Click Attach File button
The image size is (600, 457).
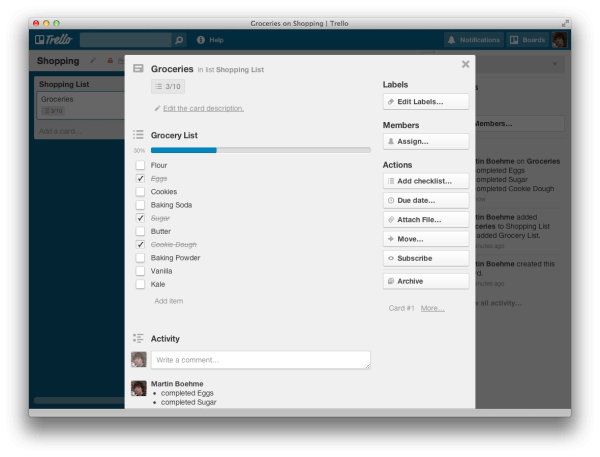coord(426,220)
